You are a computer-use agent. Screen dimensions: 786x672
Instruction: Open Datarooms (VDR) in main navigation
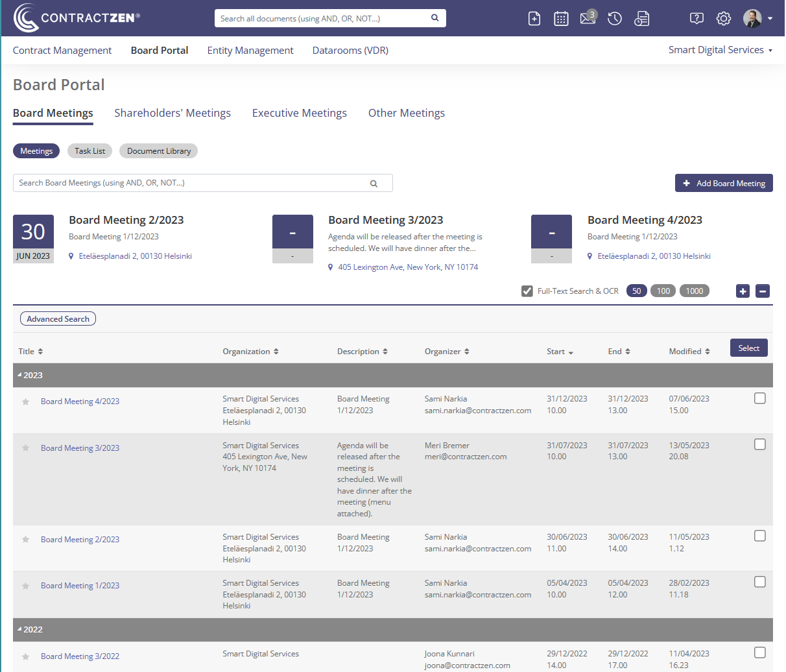point(350,51)
